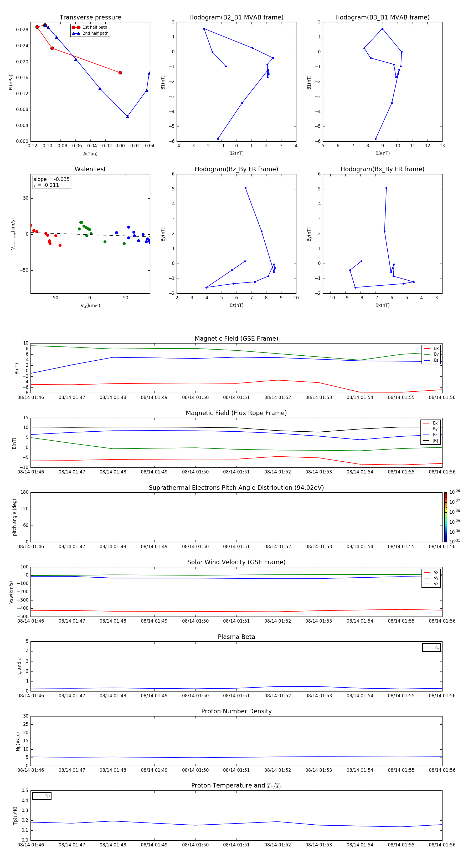473x868 pixels.
Task: Click the beta_p legend in Plasma Beta
Action: pos(431,647)
